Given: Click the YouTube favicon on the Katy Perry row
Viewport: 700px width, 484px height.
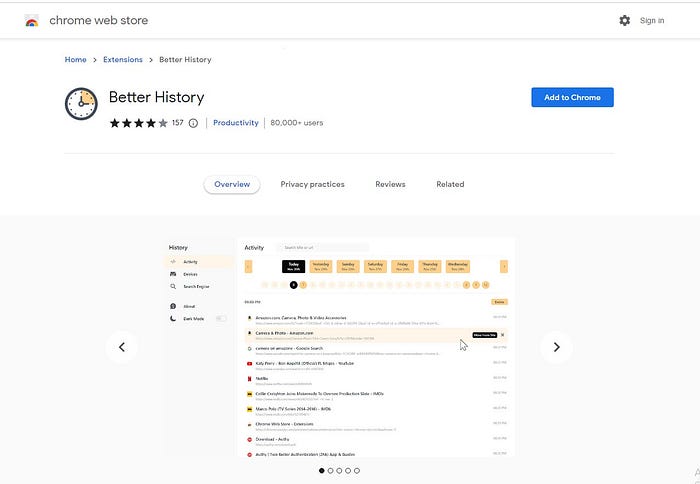Looking at the screenshot, I should pos(250,364).
